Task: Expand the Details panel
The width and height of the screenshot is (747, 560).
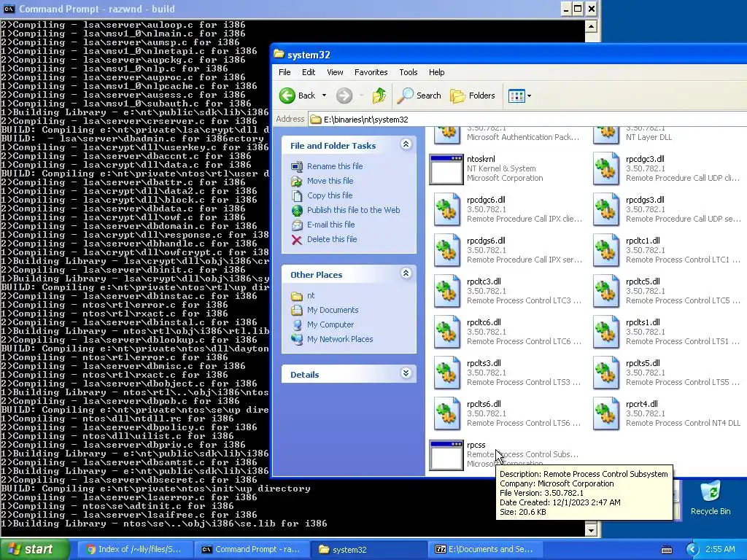Action: click(x=406, y=373)
